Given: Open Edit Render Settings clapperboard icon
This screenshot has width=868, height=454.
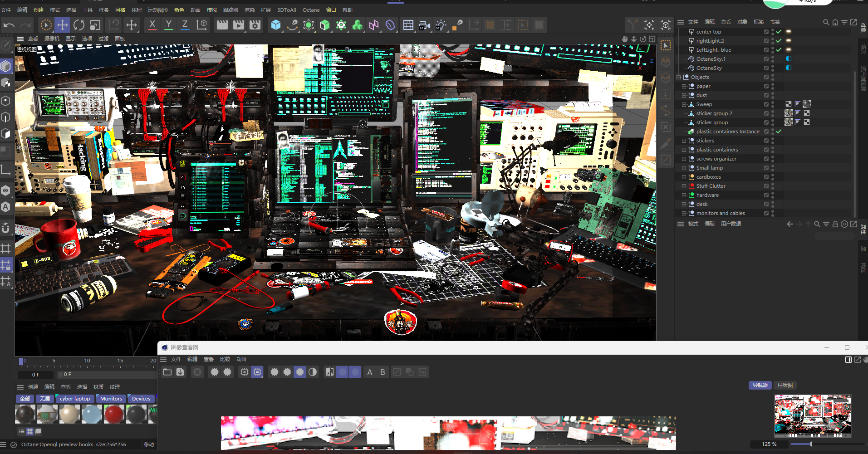Looking at the screenshot, I should coord(255,25).
